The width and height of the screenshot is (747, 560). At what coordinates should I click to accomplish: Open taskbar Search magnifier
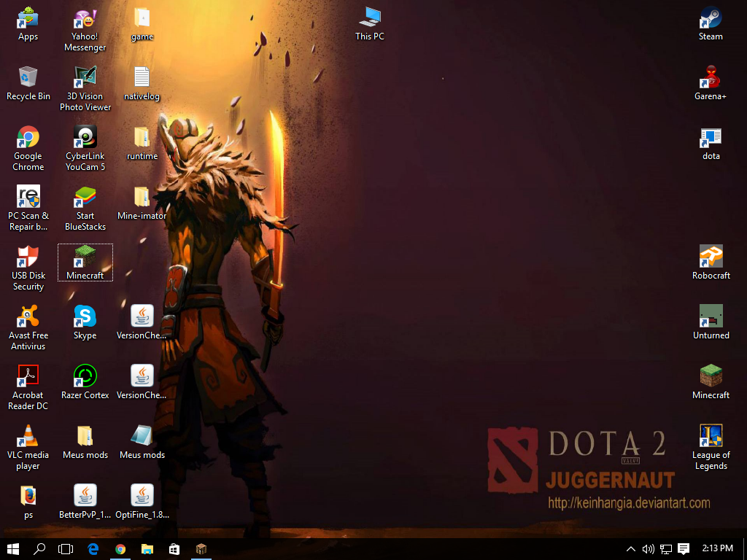pyautogui.click(x=39, y=549)
